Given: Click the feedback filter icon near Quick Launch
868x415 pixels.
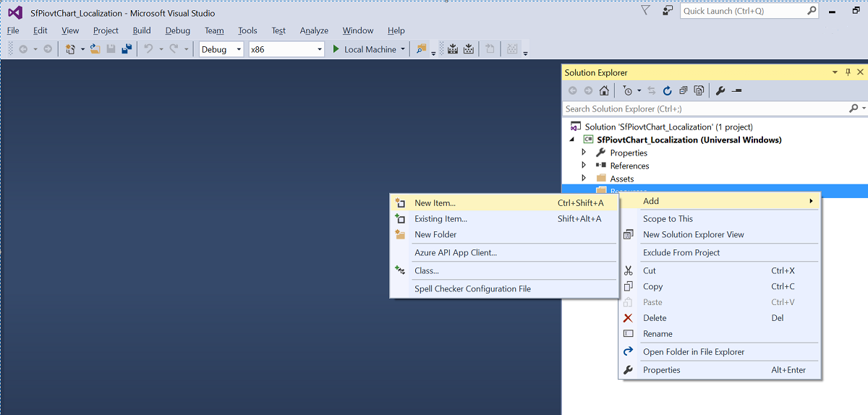Looking at the screenshot, I should coord(646,10).
